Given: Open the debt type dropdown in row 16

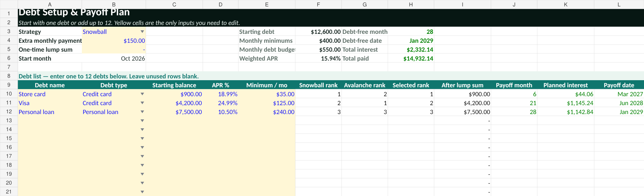Looking at the screenshot, I should click(142, 148).
